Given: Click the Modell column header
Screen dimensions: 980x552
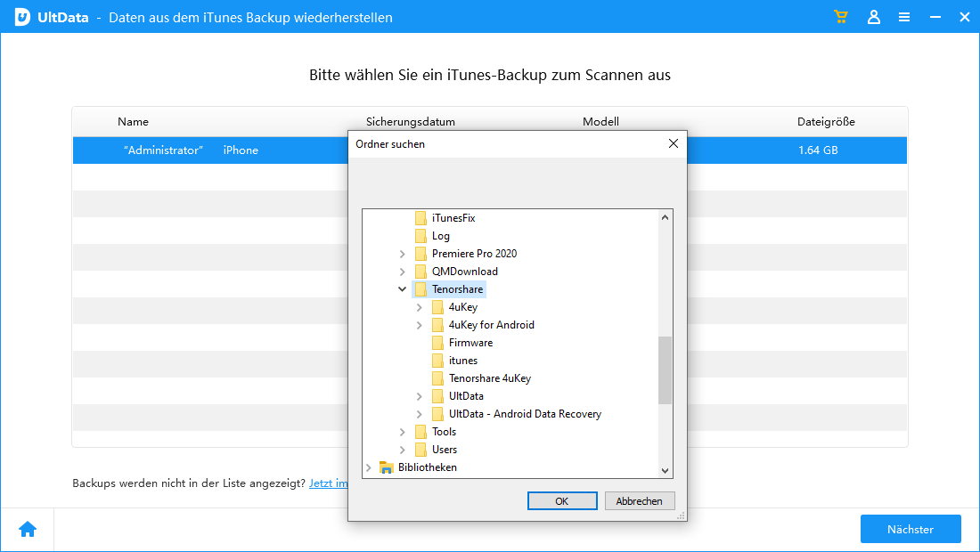Looking at the screenshot, I should 600,122.
